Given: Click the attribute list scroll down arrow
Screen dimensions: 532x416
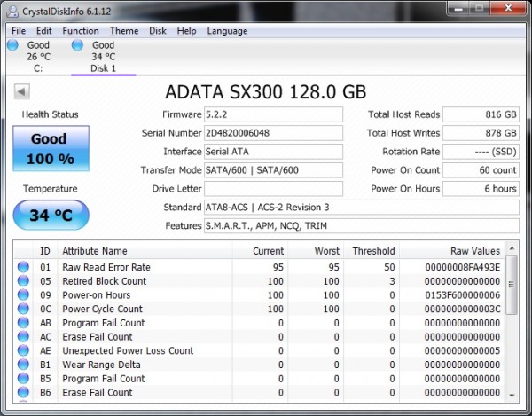Looking at the screenshot, I should click(512, 396).
